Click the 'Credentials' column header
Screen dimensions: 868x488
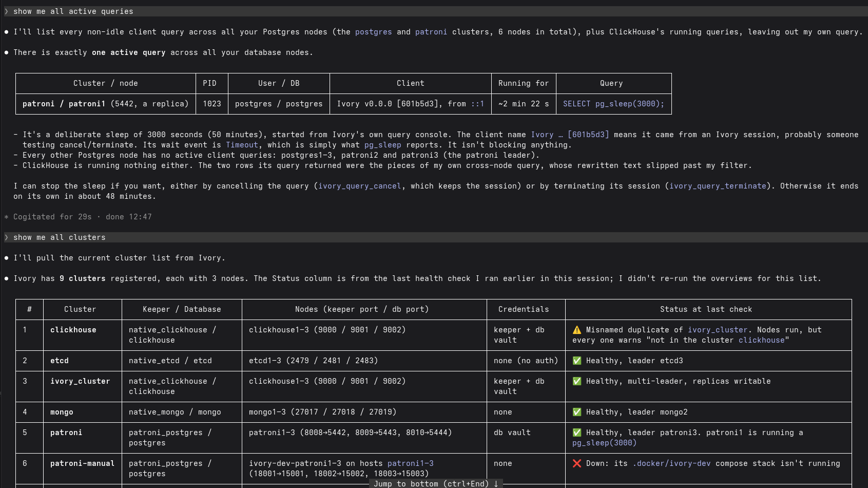pyautogui.click(x=524, y=309)
